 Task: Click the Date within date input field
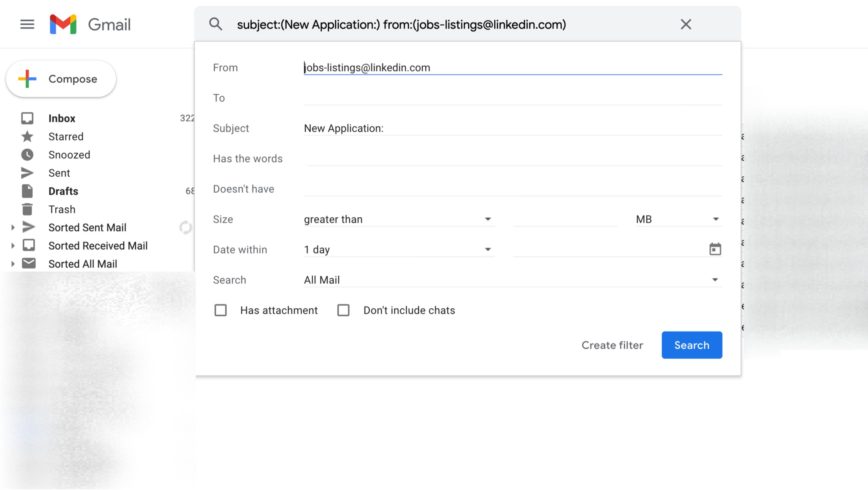point(610,250)
